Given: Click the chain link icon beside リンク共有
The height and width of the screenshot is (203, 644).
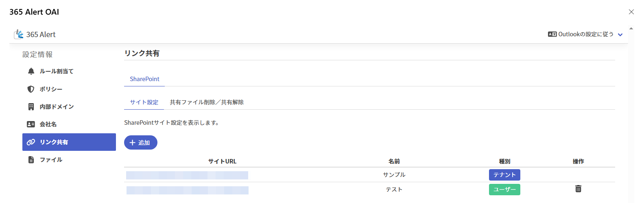Looking at the screenshot, I should [x=31, y=142].
